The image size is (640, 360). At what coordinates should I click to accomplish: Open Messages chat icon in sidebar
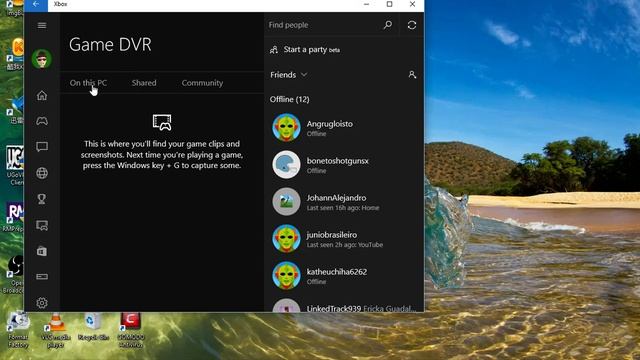pyautogui.click(x=42, y=147)
